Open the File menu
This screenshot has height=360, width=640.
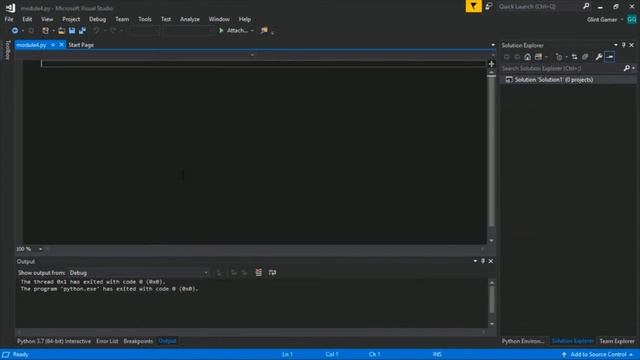[x=9, y=19]
